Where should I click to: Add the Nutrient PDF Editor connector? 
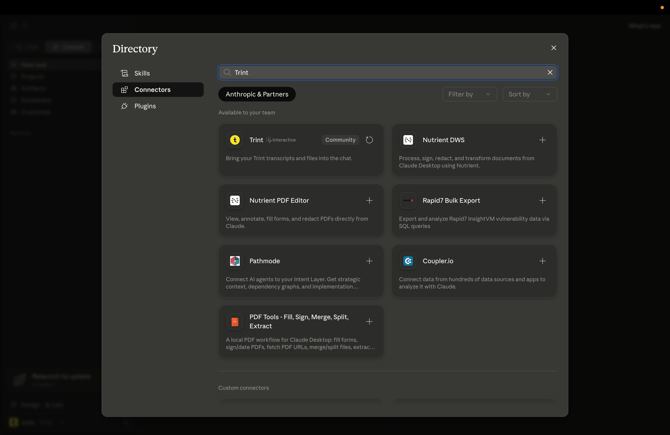pos(369,200)
